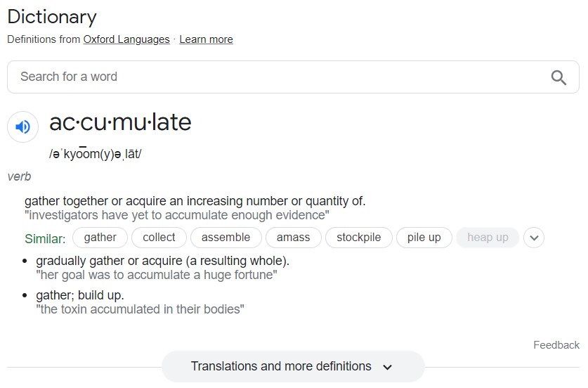The image size is (588, 388).
Task: Select the similar word 'assemble'
Action: (226, 238)
